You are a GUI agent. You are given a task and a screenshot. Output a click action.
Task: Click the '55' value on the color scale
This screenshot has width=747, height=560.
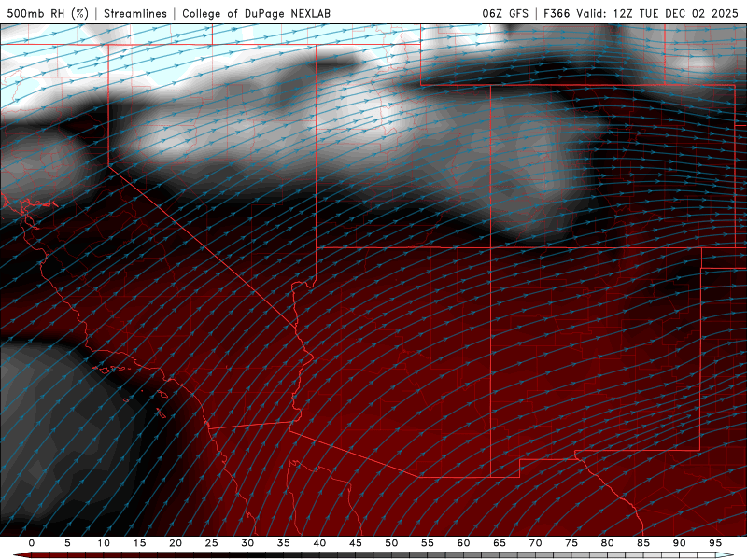(x=428, y=543)
